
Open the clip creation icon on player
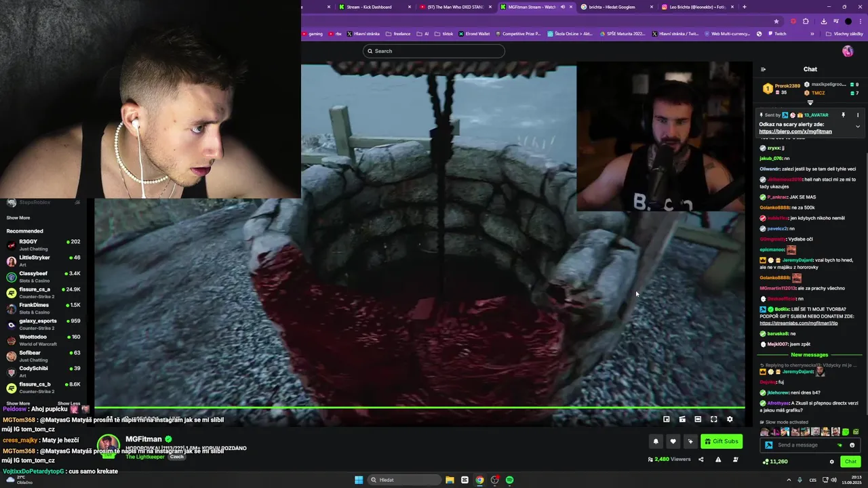coord(682,420)
